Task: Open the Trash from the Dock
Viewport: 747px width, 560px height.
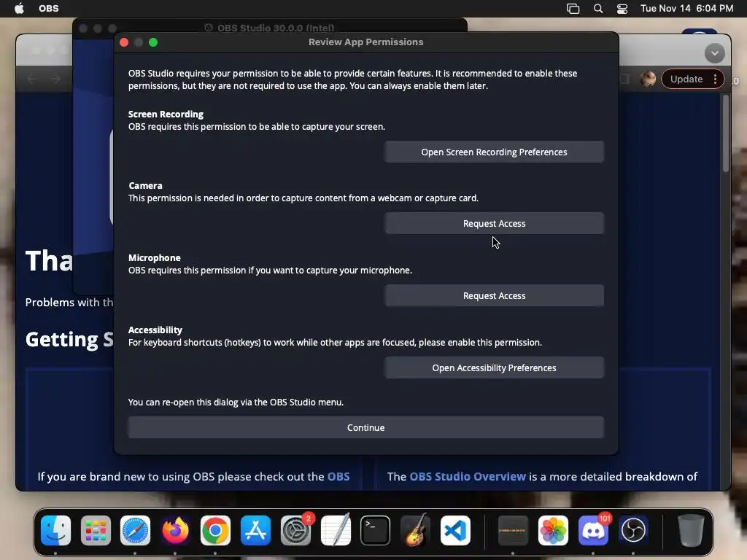Action: click(691, 530)
